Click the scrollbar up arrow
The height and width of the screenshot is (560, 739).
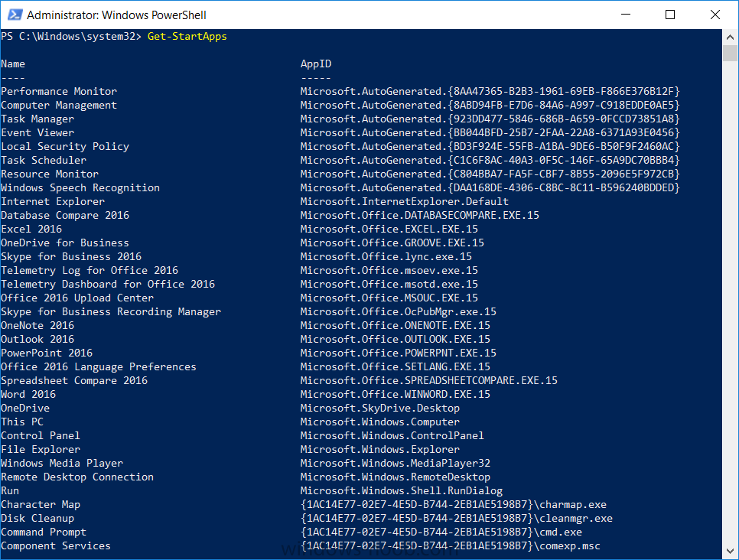coord(730,37)
